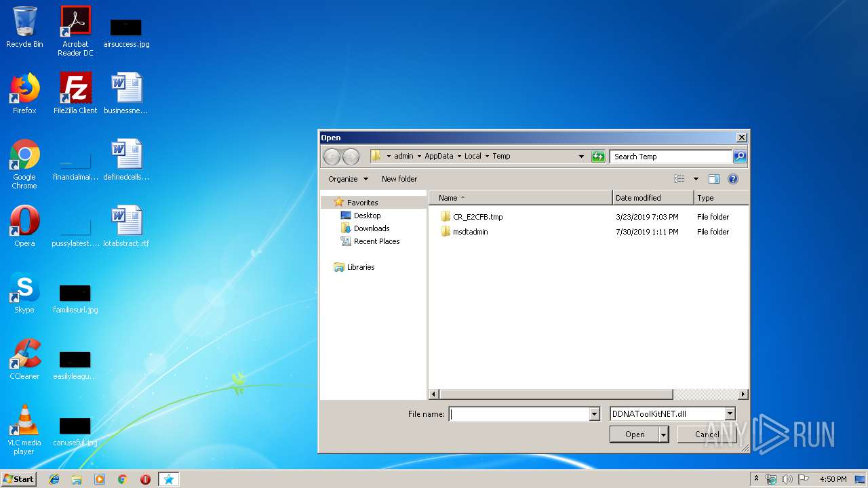Expand the Open button split arrow

663,434
